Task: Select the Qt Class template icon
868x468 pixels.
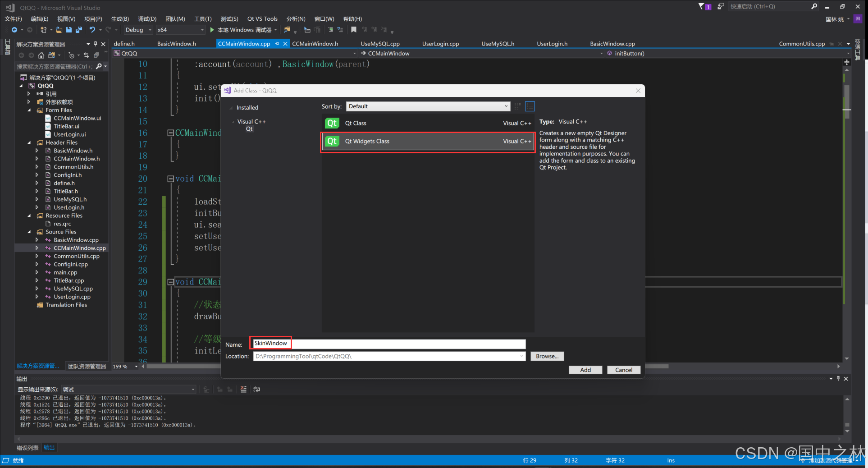Action: (332, 123)
